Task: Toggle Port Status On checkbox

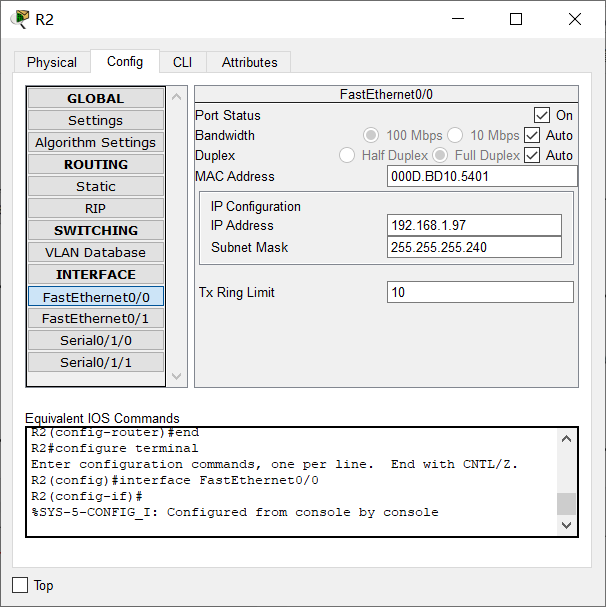Action: pos(542,115)
